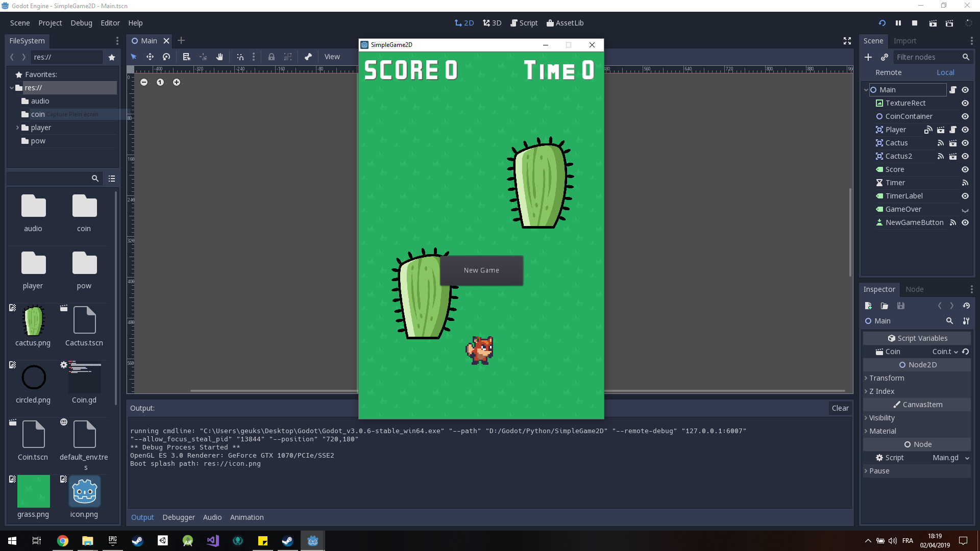Clear the Output log
980x551 pixels.
[x=840, y=408]
